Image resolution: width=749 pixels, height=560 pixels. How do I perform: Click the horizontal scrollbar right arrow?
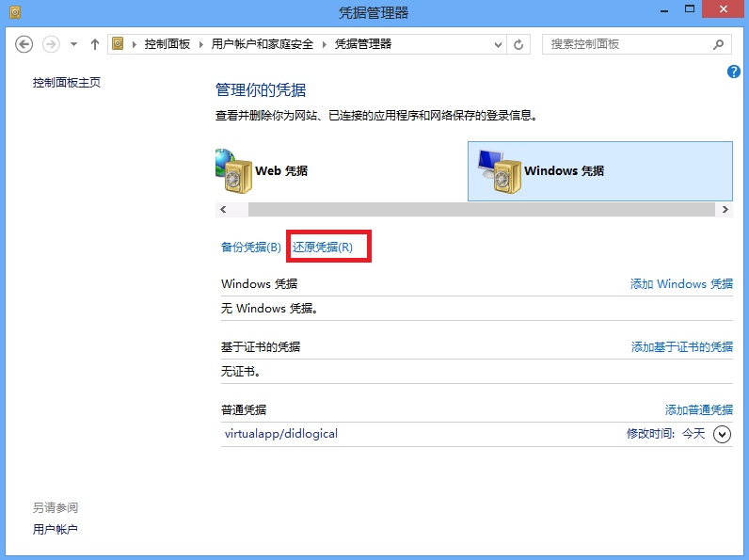pyautogui.click(x=725, y=209)
